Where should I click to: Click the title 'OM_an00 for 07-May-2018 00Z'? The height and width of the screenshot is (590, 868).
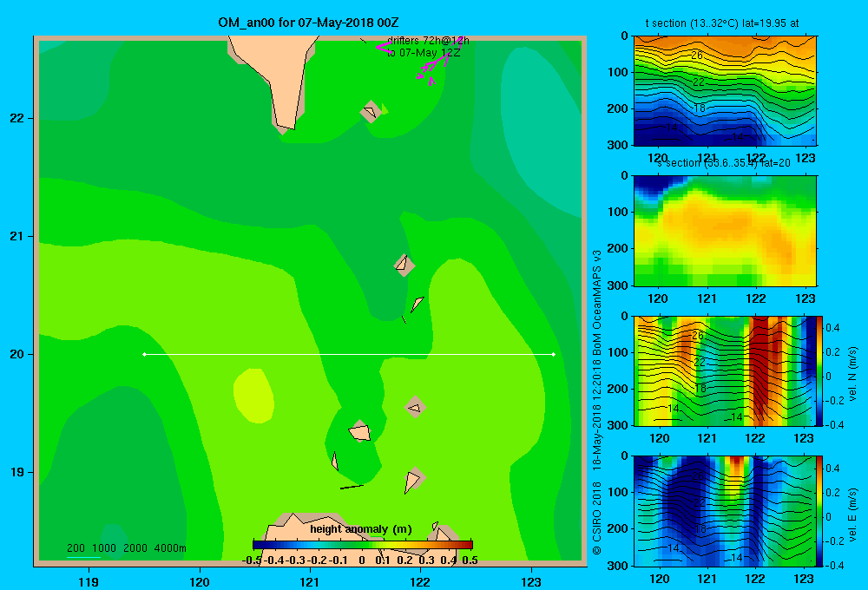(x=308, y=23)
